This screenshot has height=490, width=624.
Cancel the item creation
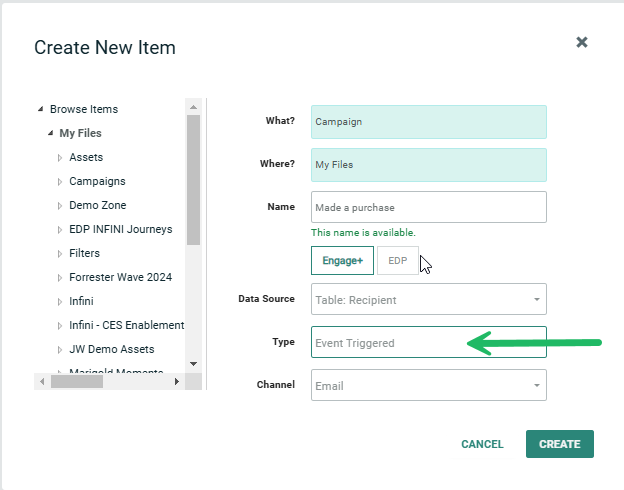tap(482, 444)
